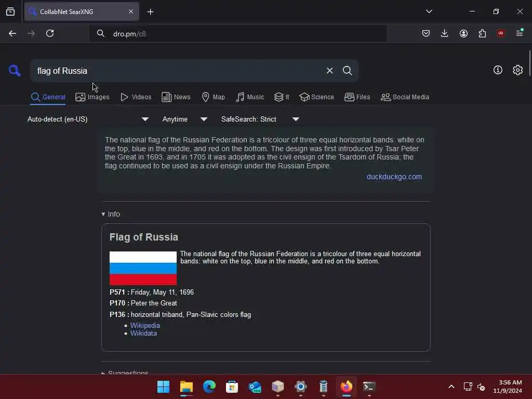Switch to the Social Media tab
532x399 pixels.
[405, 97]
